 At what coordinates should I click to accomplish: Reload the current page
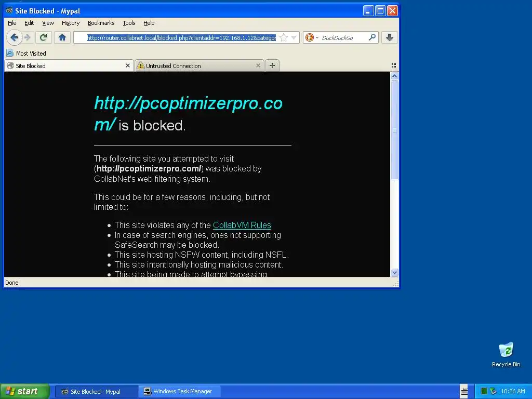point(43,37)
